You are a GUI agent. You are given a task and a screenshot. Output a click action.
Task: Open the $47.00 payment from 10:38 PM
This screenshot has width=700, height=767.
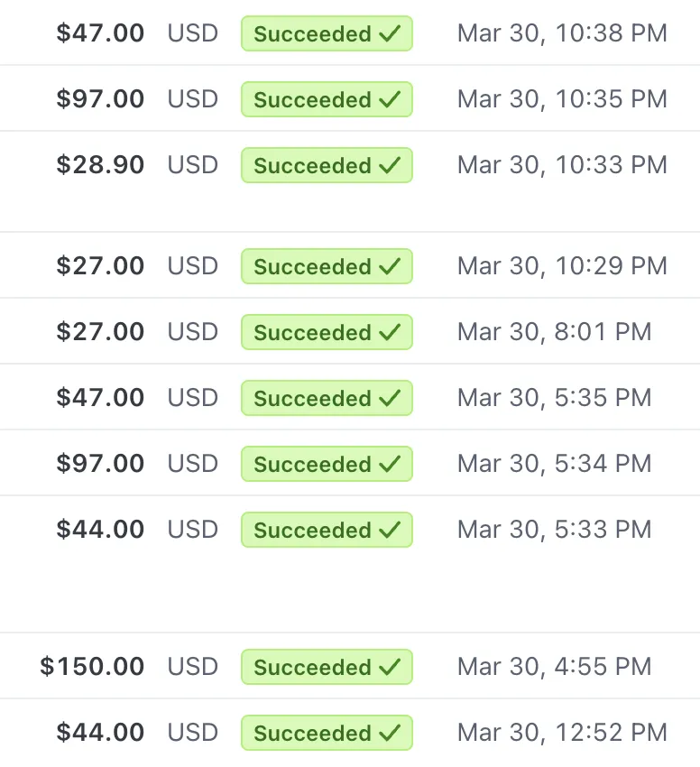tap(350, 32)
